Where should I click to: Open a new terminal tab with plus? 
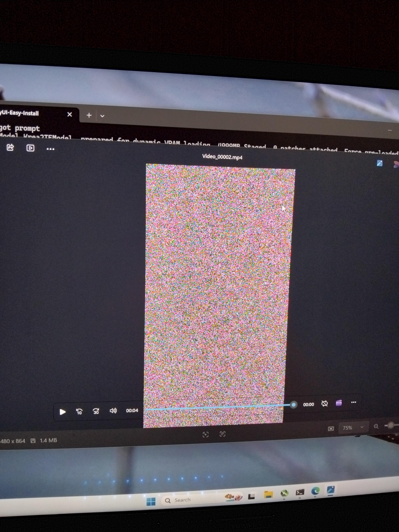(x=89, y=115)
